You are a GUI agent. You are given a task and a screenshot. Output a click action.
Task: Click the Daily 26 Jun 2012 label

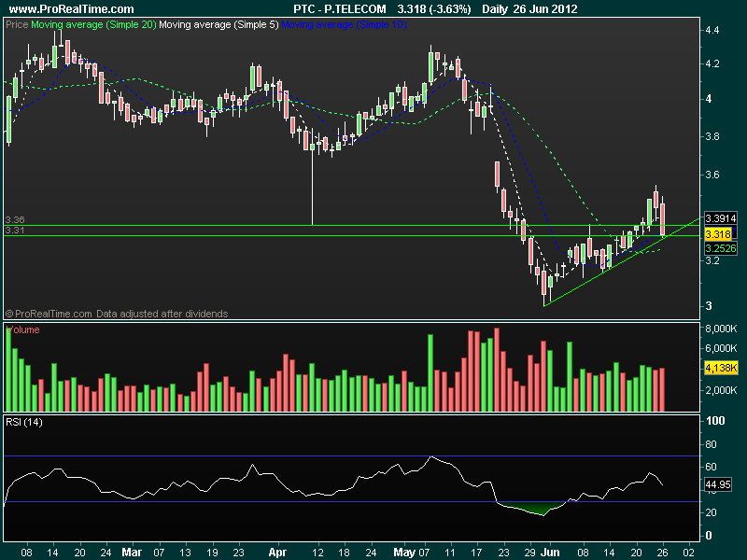[529, 9]
